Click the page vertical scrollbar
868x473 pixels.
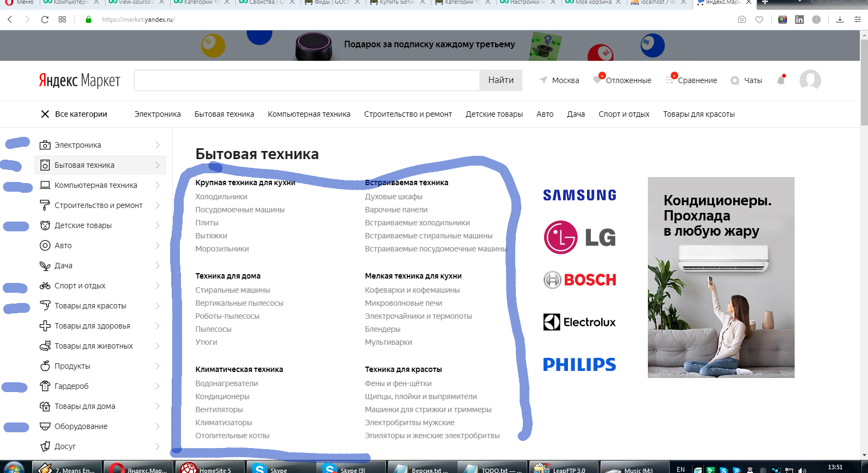(864, 81)
